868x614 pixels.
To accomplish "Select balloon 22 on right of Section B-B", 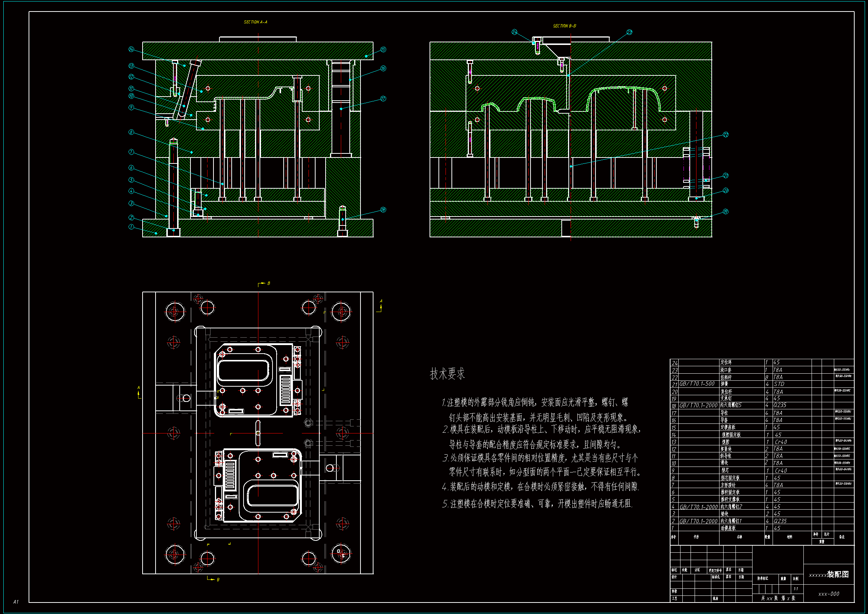I will pyautogui.click(x=726, y=135).
